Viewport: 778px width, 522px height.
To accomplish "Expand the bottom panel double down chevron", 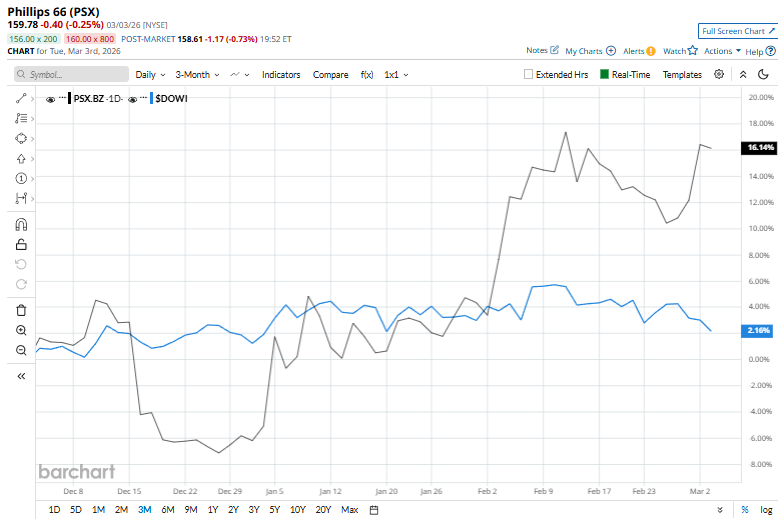I will (x=720, y=510).
